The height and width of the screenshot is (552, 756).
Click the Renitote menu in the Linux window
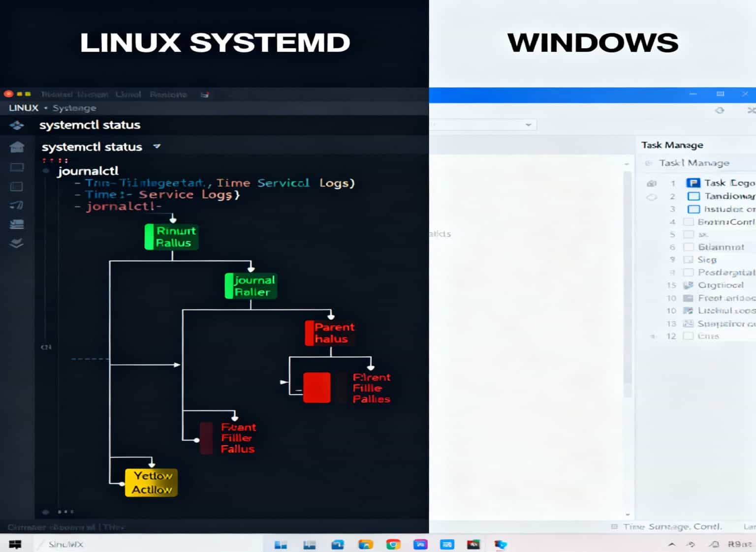[x=168, y=94]
